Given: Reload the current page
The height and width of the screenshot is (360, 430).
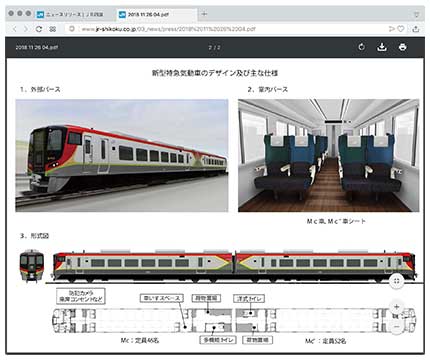Looking at the screenshot, I should point(39,29).
